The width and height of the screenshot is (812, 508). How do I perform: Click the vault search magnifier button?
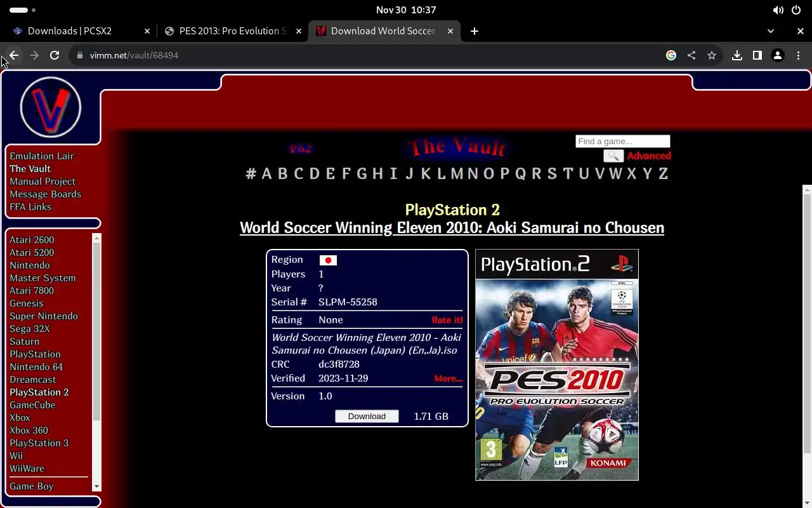pos(613,156)
